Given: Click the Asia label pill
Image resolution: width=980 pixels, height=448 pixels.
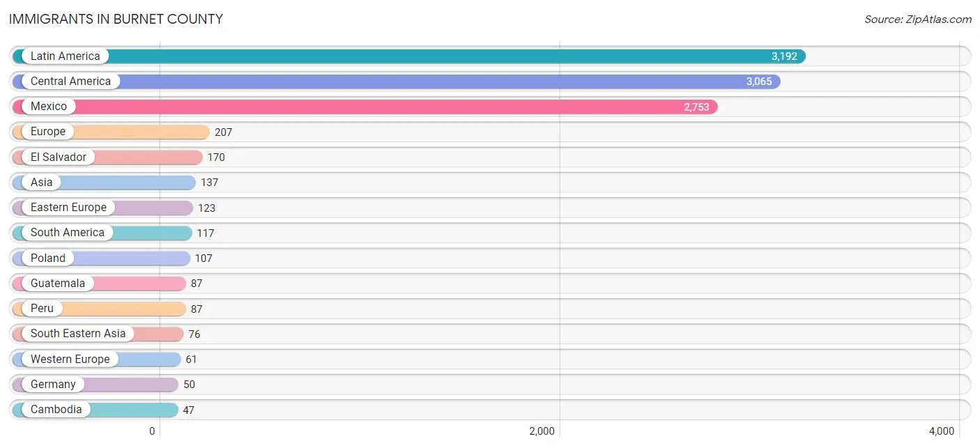Looking at the screenshot, I should (41, 183).
